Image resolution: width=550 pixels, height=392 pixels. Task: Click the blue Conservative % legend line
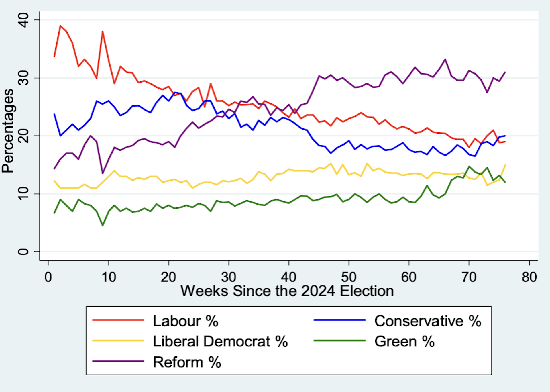[339, 320]
